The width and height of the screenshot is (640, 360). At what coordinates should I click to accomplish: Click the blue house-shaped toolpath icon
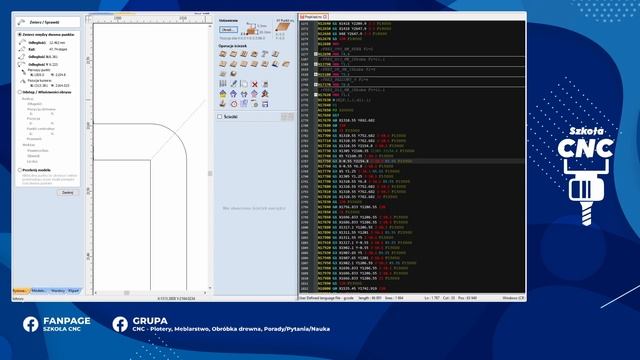tap(233, 94)
